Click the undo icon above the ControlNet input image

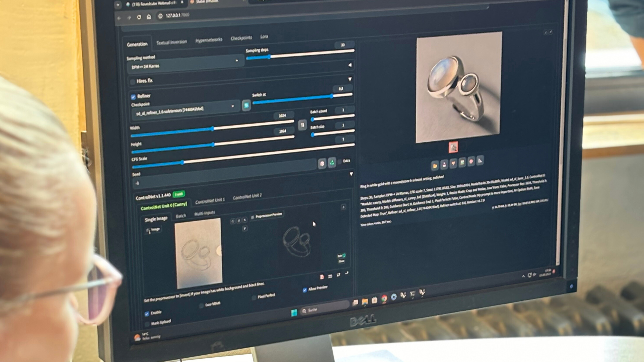tap(233, 221)
